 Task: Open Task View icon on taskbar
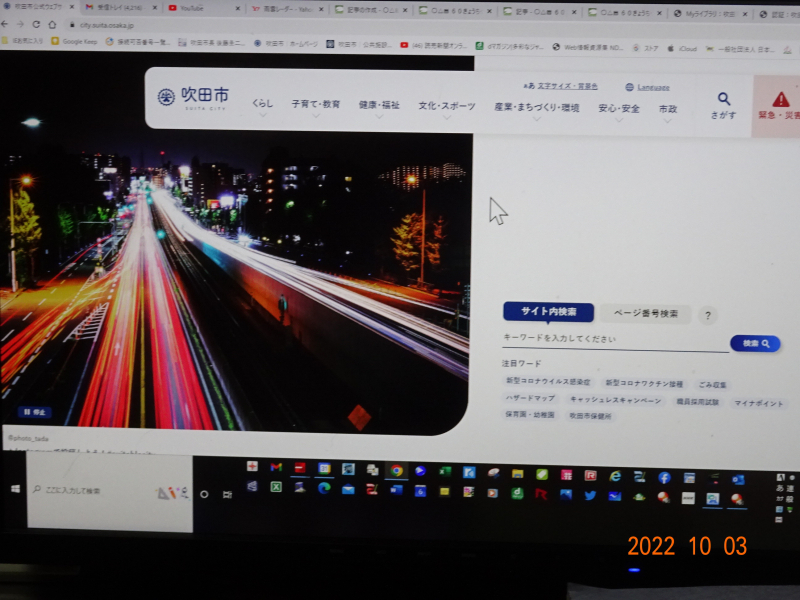tap(228, 494)
